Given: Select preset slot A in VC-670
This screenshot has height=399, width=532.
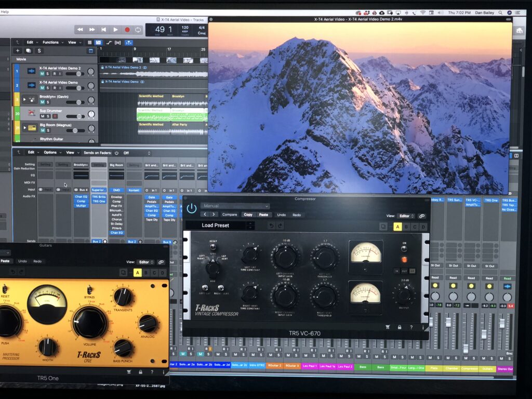Looking at the screenshot, I should tap(397, 227).
